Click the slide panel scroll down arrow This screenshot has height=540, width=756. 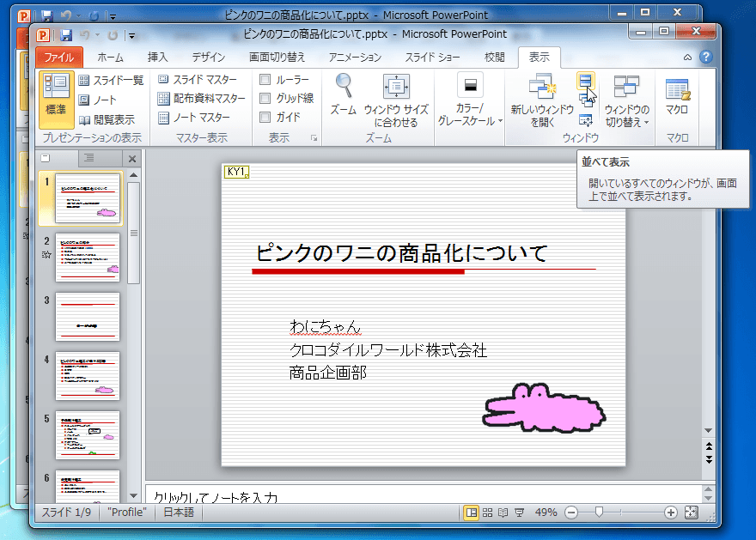[x=133, y=495]
